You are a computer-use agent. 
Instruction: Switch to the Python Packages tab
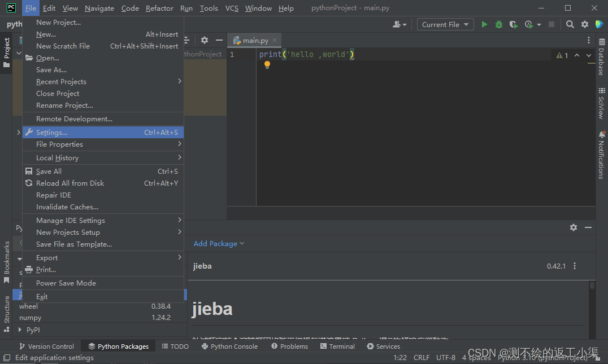pos(118,346)
